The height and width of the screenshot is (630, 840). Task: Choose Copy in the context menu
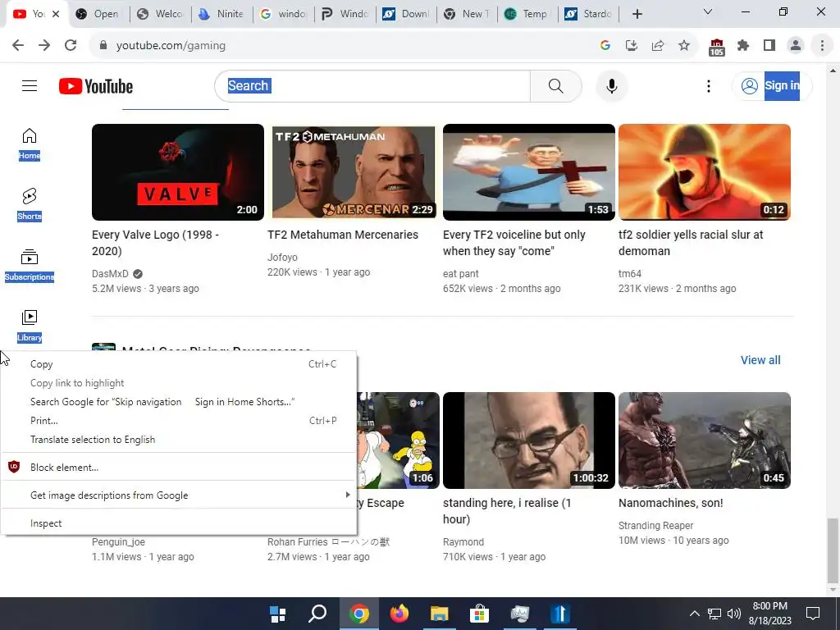pyautogui.click(x=178, y=363)
